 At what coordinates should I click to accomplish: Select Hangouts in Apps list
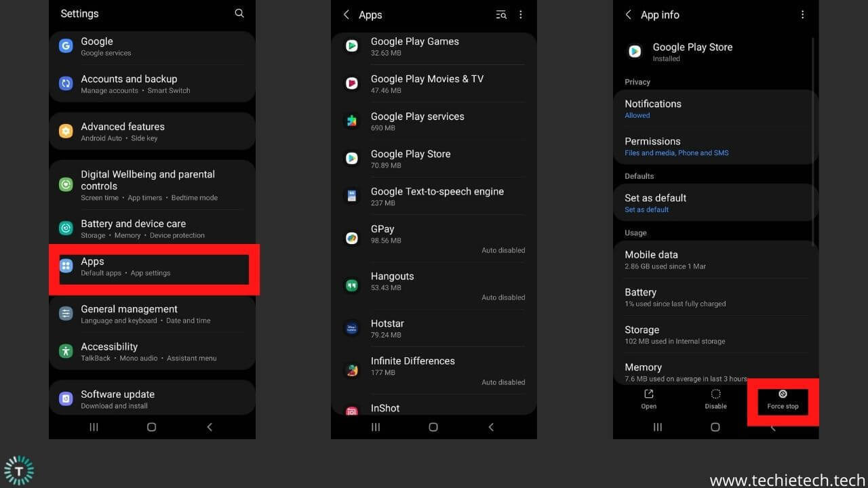tap(434, 286)
